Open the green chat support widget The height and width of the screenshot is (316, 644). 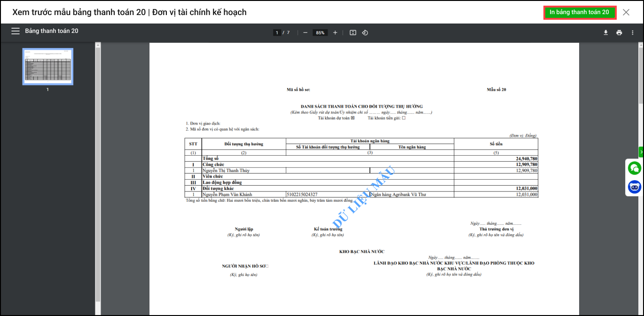coord(635,168)
